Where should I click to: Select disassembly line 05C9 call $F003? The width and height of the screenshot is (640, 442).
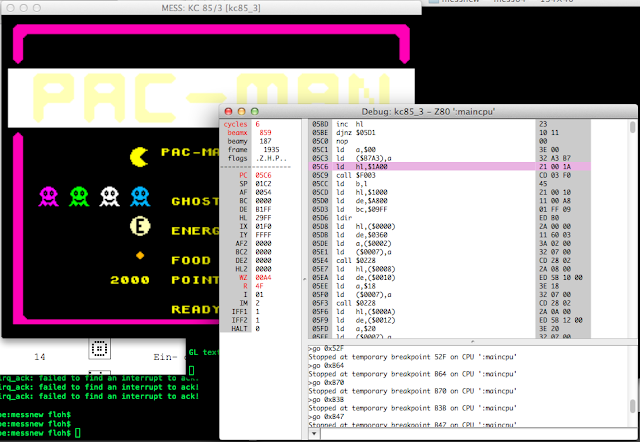[x=450, y=175]
